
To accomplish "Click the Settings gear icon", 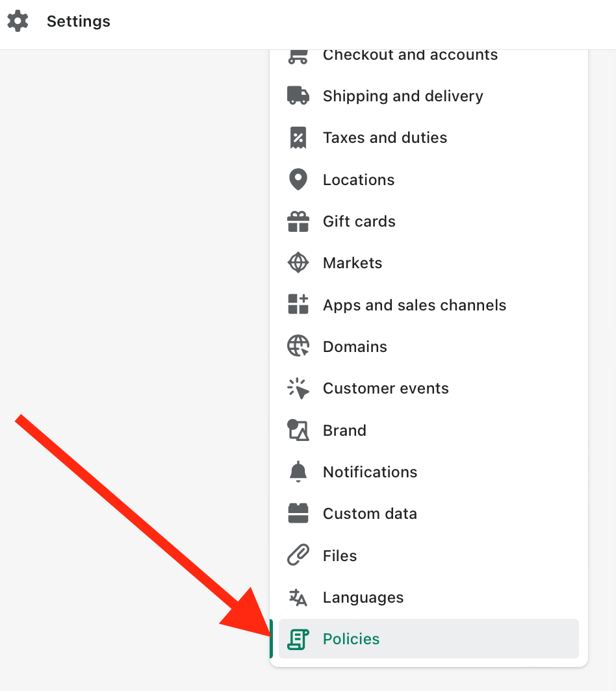I will click(18, 21).
